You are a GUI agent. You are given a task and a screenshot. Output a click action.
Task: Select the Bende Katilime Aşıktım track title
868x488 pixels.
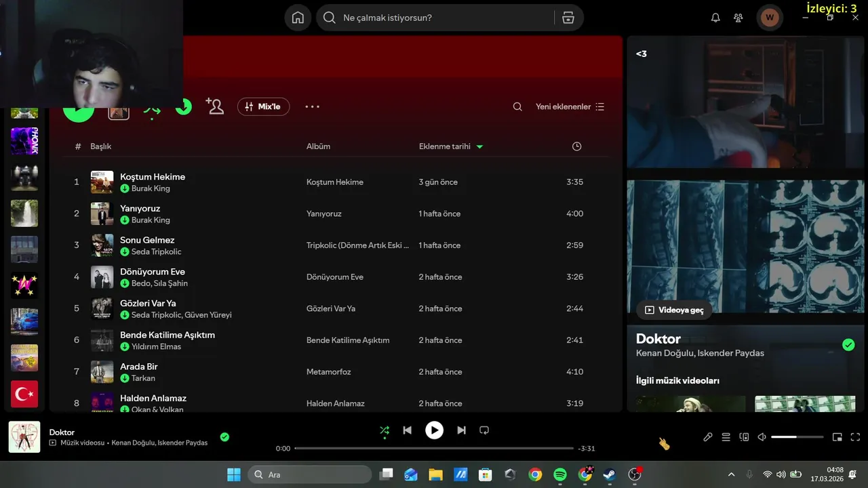click(167, 335)
